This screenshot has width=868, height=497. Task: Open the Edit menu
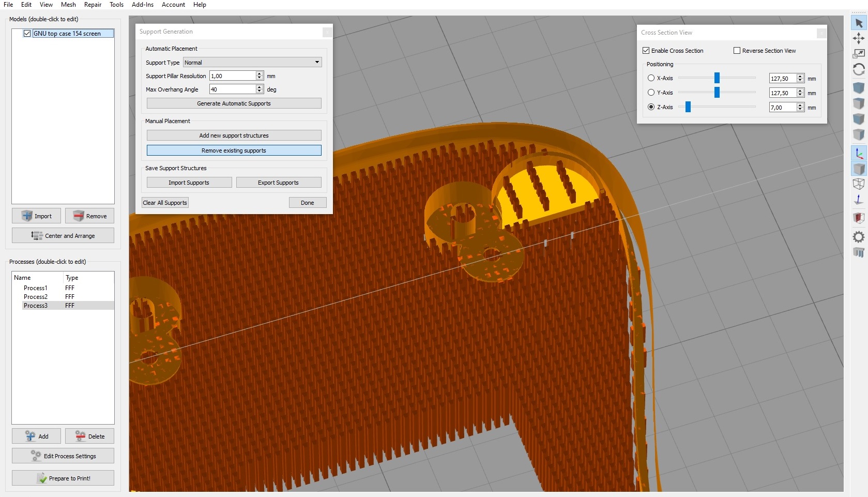pyautogui.click(x=26, y=5)
